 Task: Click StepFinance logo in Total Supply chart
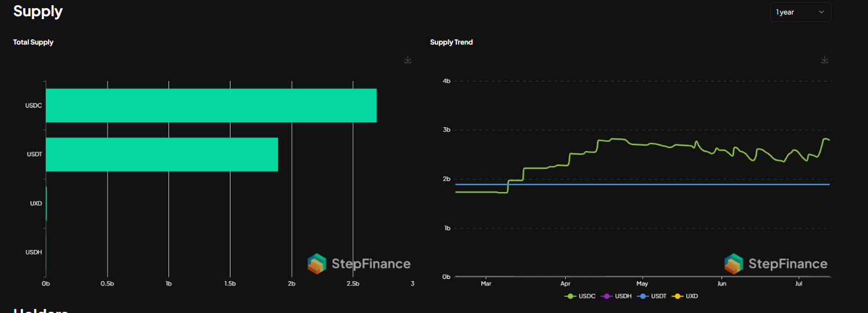tap(358, 264)
